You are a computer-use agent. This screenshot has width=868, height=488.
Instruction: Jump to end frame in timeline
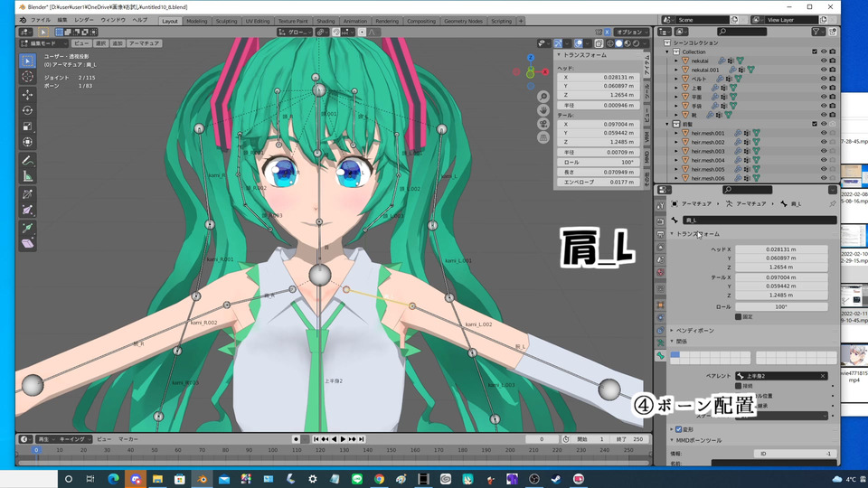(362, 439)
